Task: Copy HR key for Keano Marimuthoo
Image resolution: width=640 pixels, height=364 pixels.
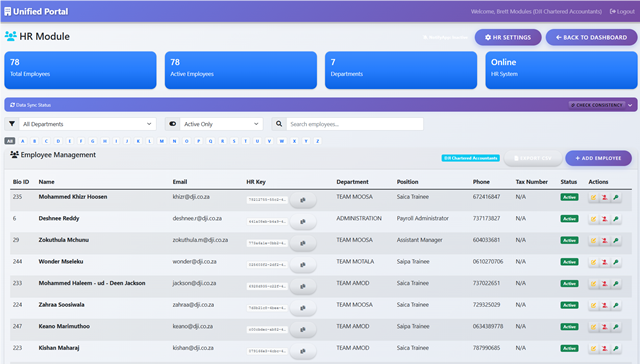Action: [x=303, y=330]
